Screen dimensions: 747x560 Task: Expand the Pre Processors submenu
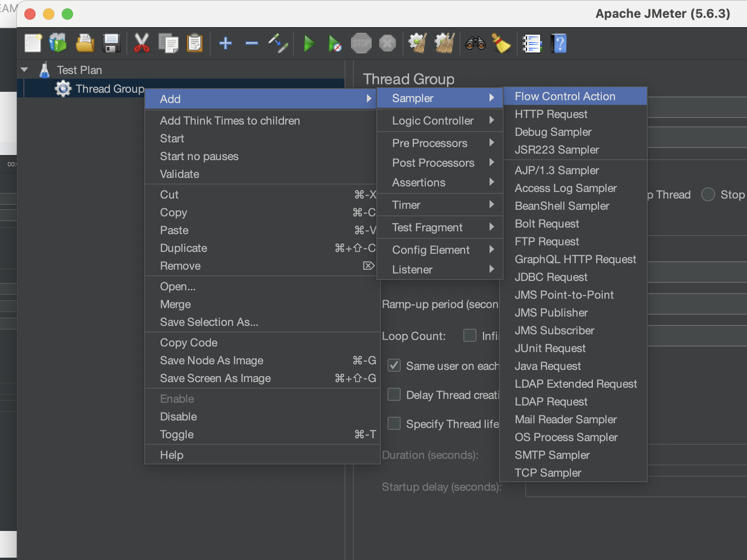coord(439,143)
